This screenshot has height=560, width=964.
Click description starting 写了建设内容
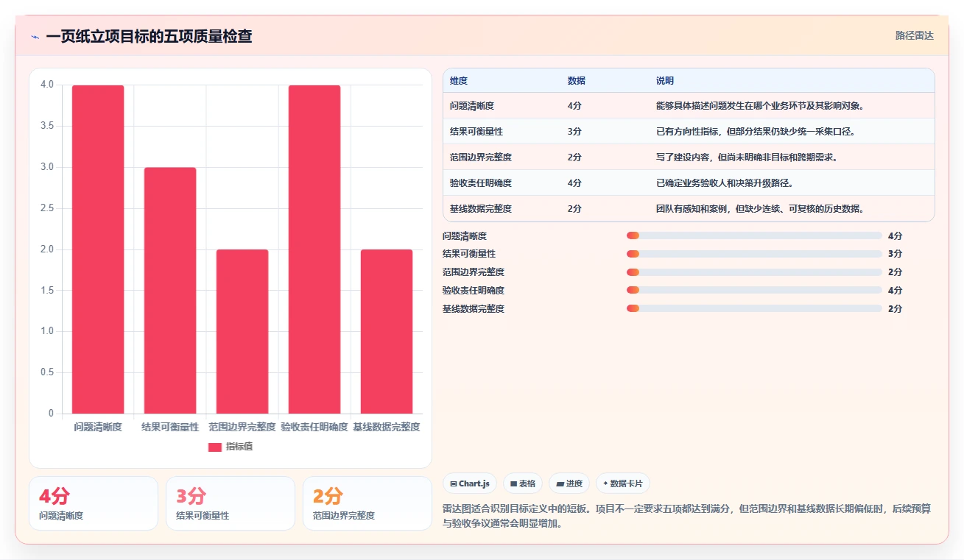[747, 157]
